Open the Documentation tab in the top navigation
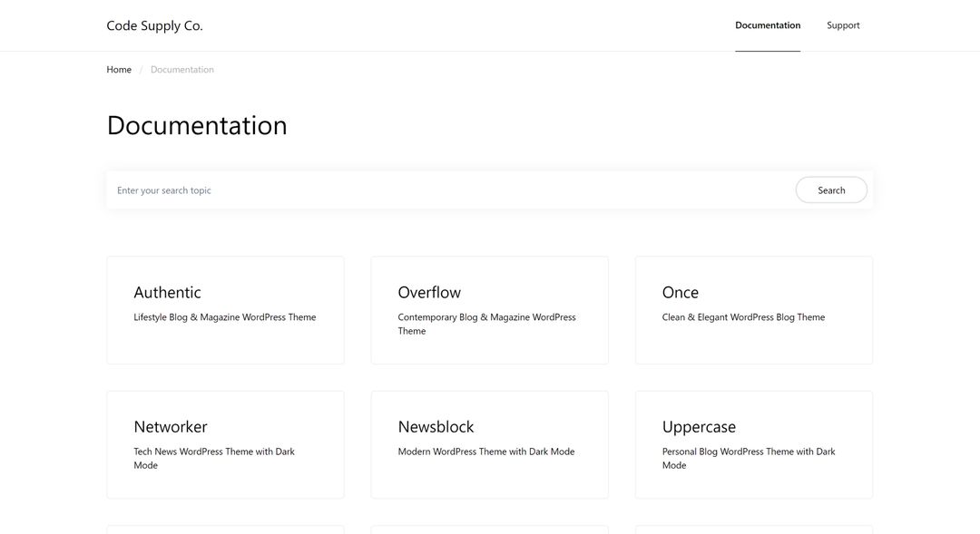This screenshot has height=534, width=980. click(x=767, y=25)
